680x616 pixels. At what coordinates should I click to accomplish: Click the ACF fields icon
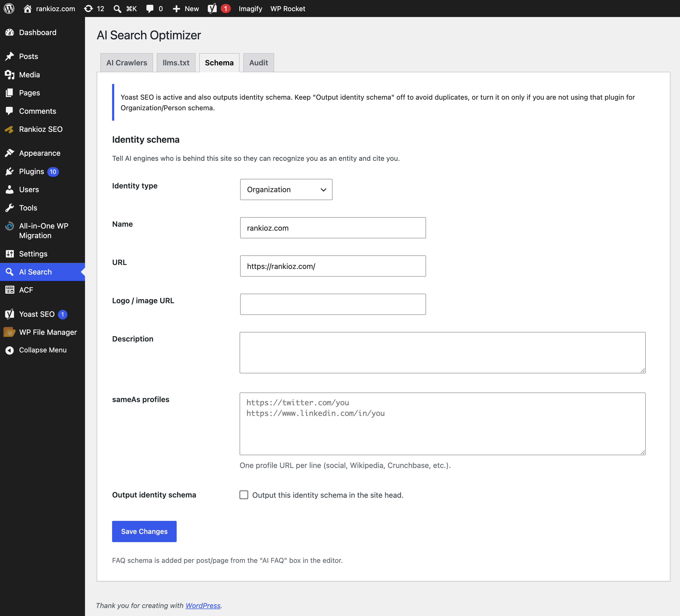pos(10,290)
